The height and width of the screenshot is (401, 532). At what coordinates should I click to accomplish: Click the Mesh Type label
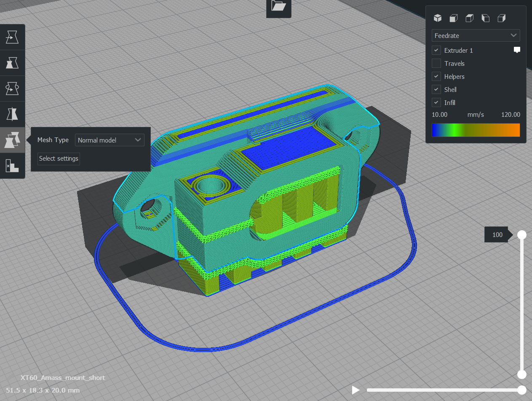53,140
